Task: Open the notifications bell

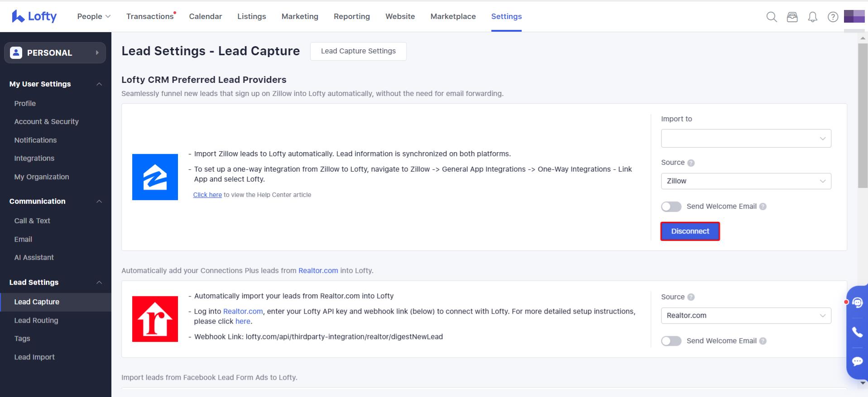Action: click(x=812, y=17)
